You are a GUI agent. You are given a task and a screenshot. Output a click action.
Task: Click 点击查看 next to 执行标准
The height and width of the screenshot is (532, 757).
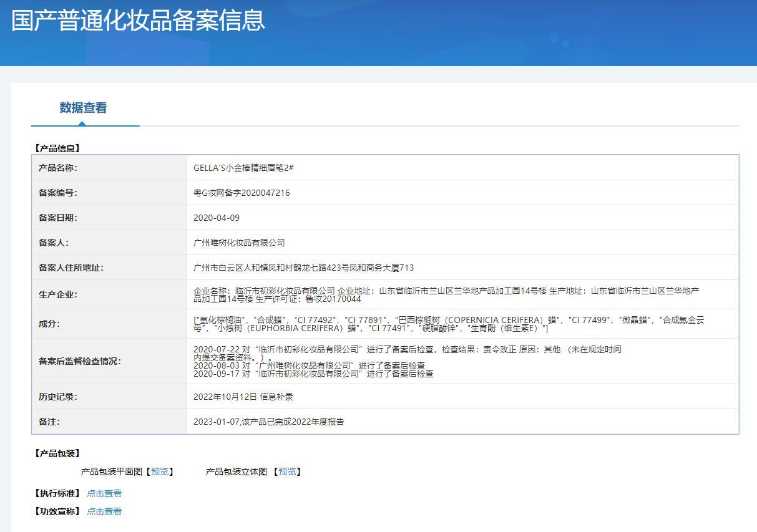(104, 493)
